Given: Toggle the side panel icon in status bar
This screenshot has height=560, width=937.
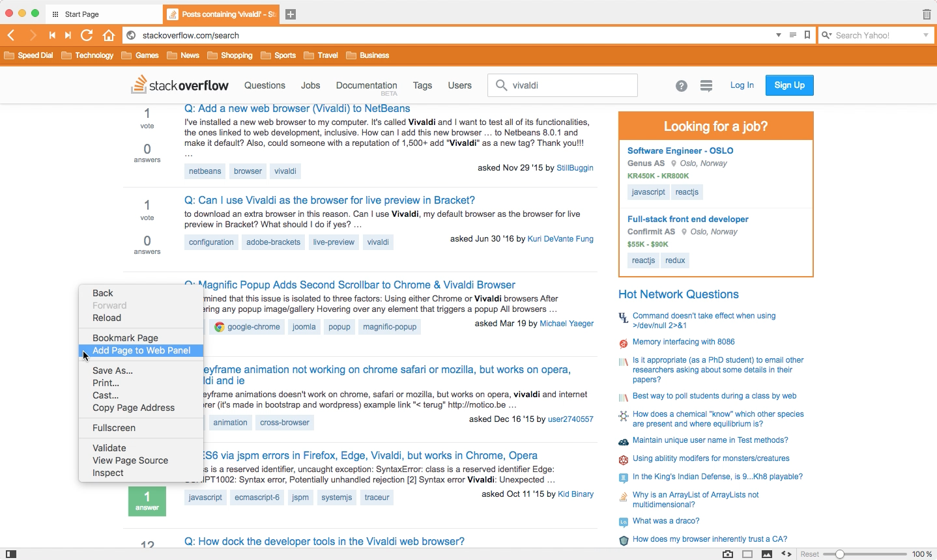Looking at the screenshot, I should point(10,554).
